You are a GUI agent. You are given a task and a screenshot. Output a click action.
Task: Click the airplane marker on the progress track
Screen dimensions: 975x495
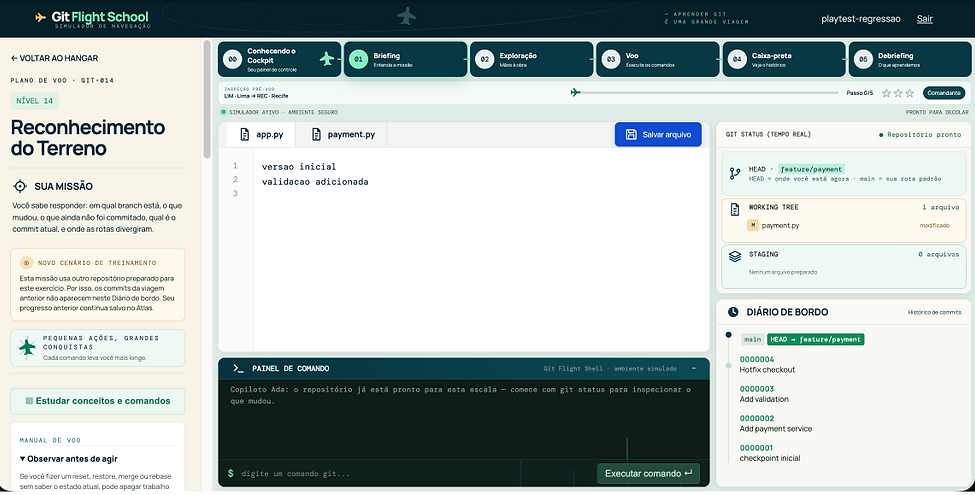click(575, 92)
